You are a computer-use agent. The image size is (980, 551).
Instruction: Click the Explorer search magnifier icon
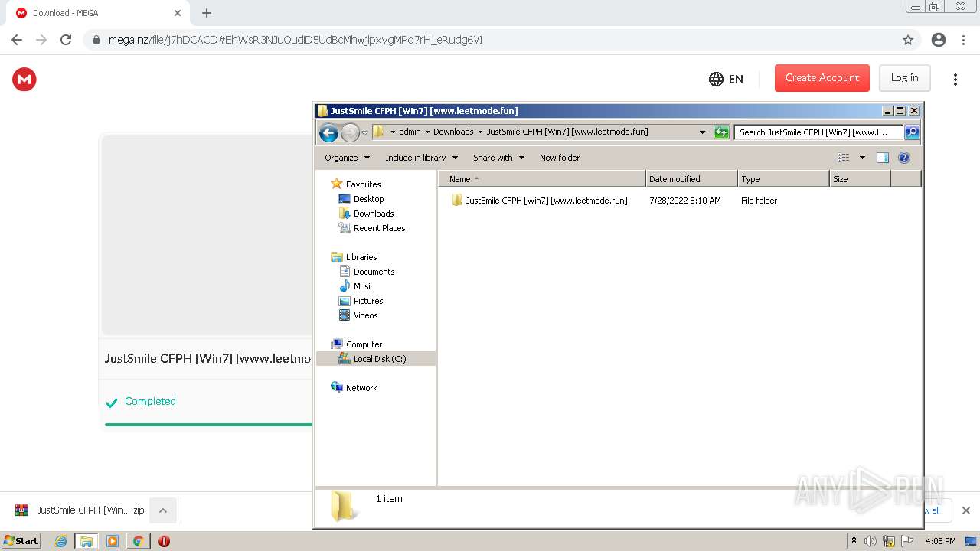point(912,132)
